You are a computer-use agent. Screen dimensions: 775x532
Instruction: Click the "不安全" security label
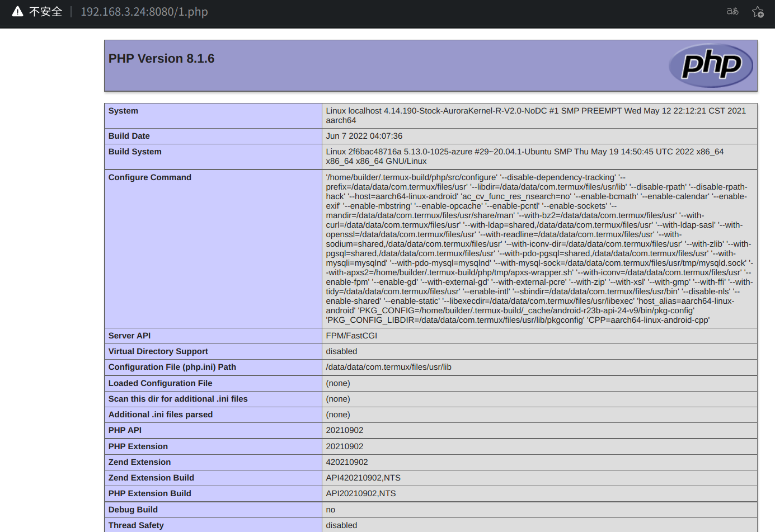click(x=45, y=12)
